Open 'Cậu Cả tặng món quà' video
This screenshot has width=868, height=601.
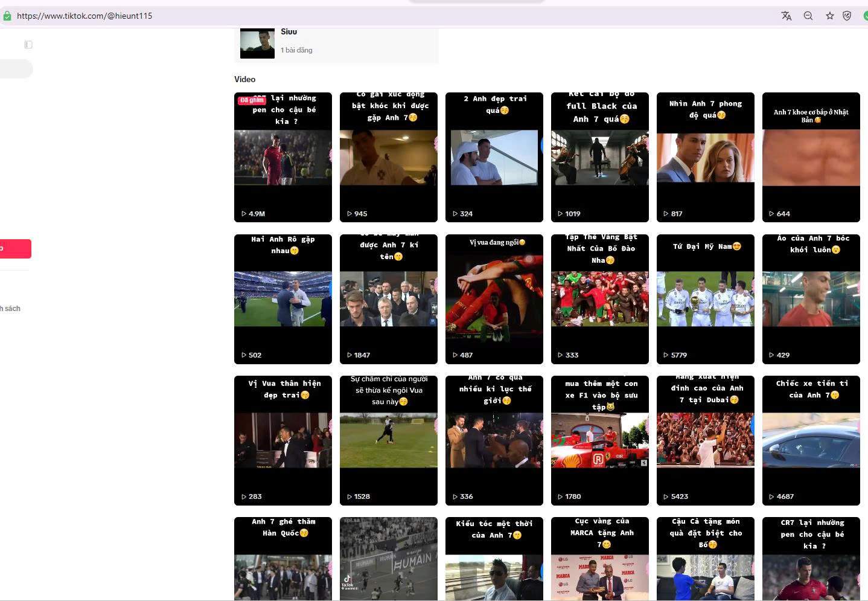click(706, 559)
